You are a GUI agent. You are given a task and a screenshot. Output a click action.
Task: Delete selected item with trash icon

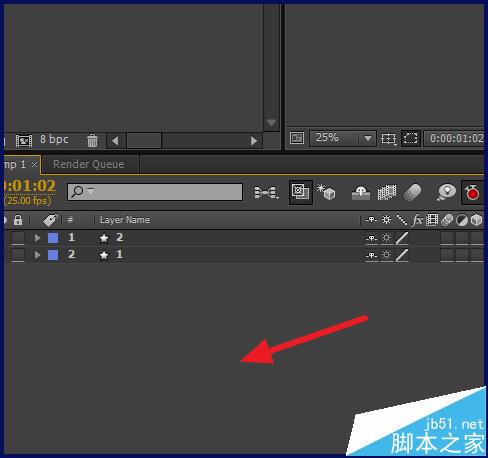(92, 140)
